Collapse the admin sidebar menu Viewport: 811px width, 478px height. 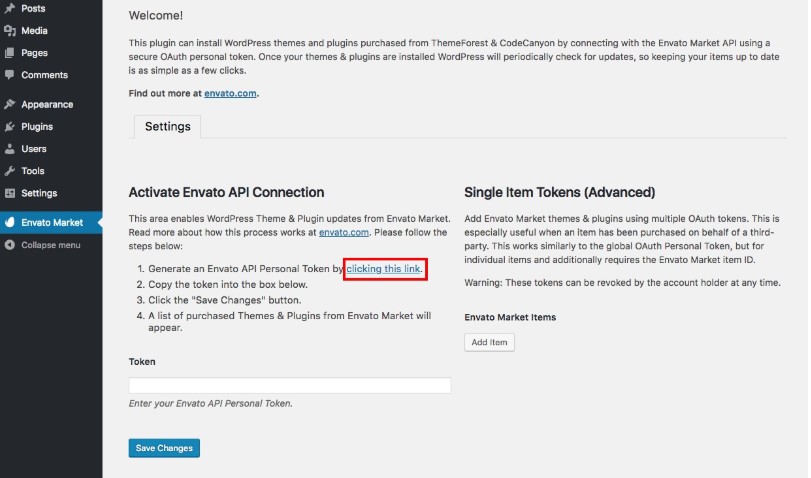(50, 245)
